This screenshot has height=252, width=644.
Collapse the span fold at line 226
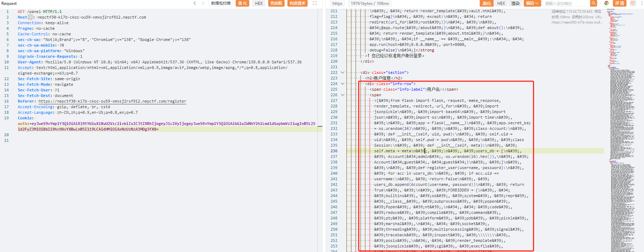coord(343,95)
